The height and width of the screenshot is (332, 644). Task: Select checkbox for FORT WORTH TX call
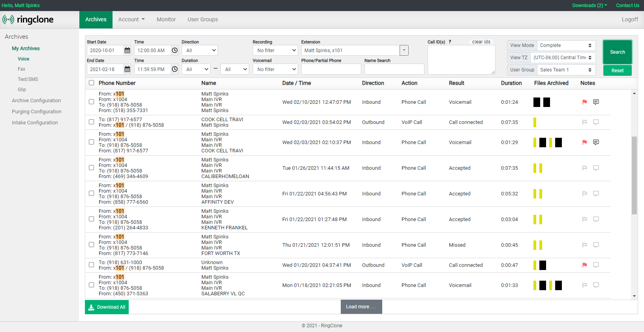tap(92, 245)
